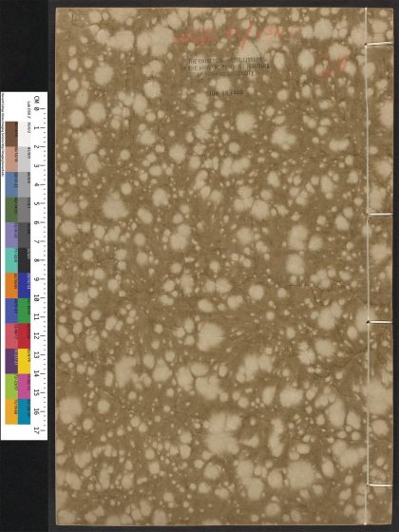Click the dark brown swatch on color chart
The height and width of the screenshot is (532, 399).
(11, 134)
